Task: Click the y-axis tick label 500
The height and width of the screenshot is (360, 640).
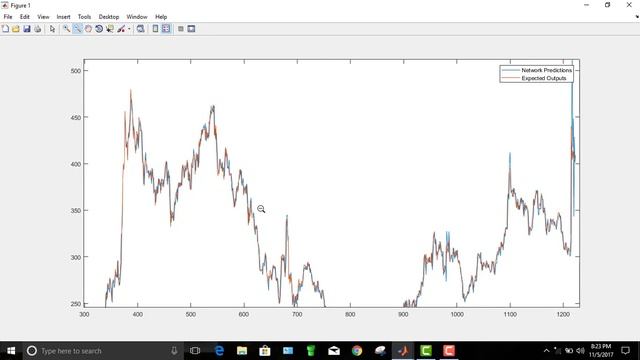Action: [x=76, y=71]
